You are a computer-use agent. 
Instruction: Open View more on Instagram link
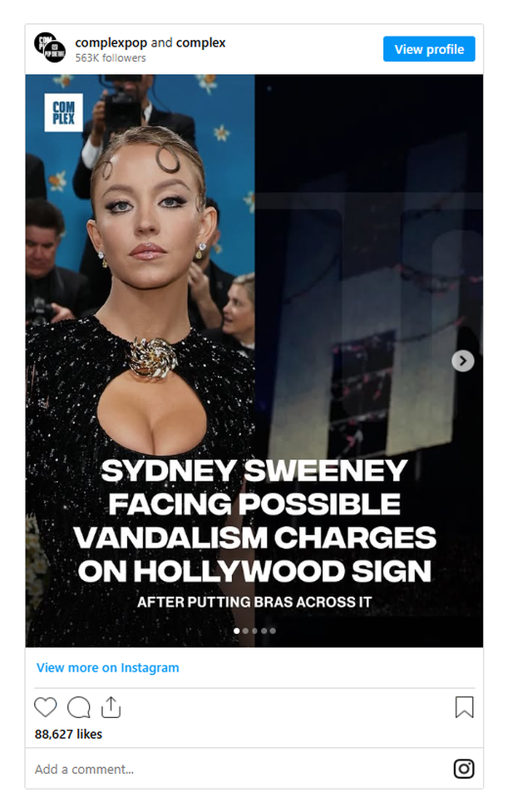[x=107, y=667]
